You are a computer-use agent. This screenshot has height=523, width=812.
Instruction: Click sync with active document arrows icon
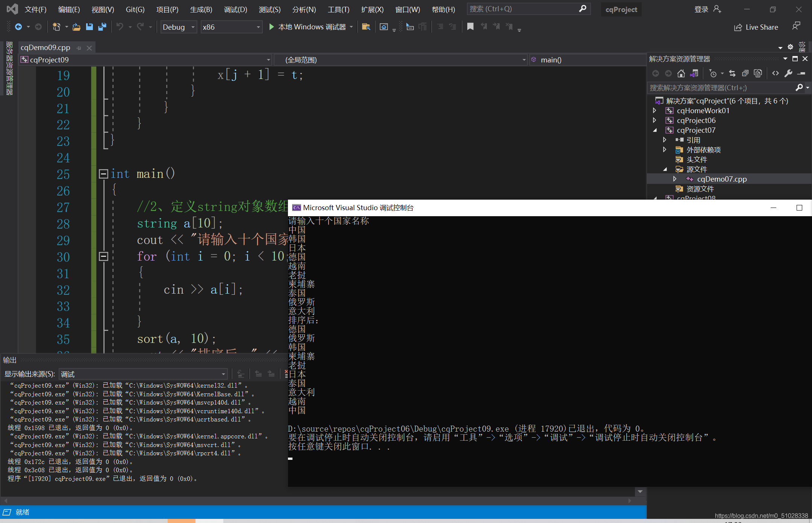[x=732, y=73]
